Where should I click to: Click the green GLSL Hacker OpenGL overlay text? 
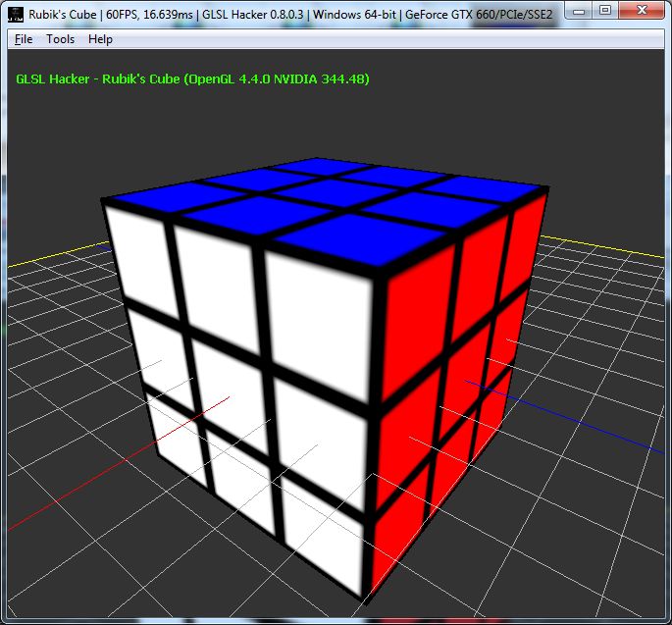(x=192, y=78)
